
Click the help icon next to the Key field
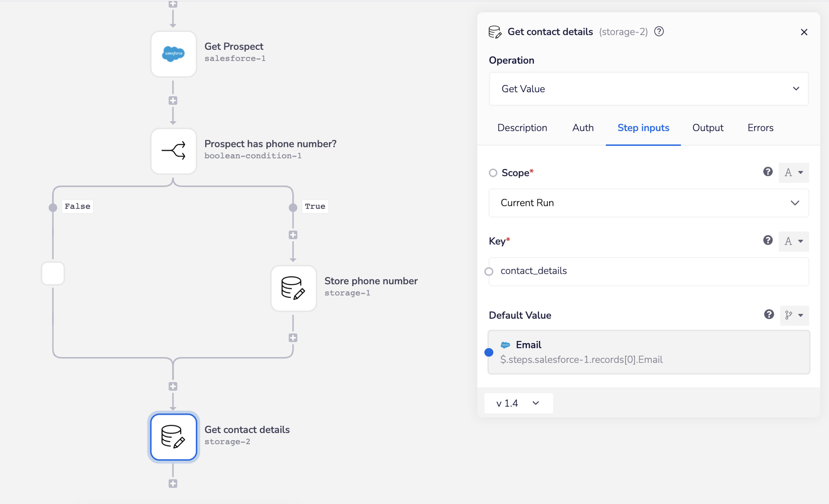coord(768,240)
